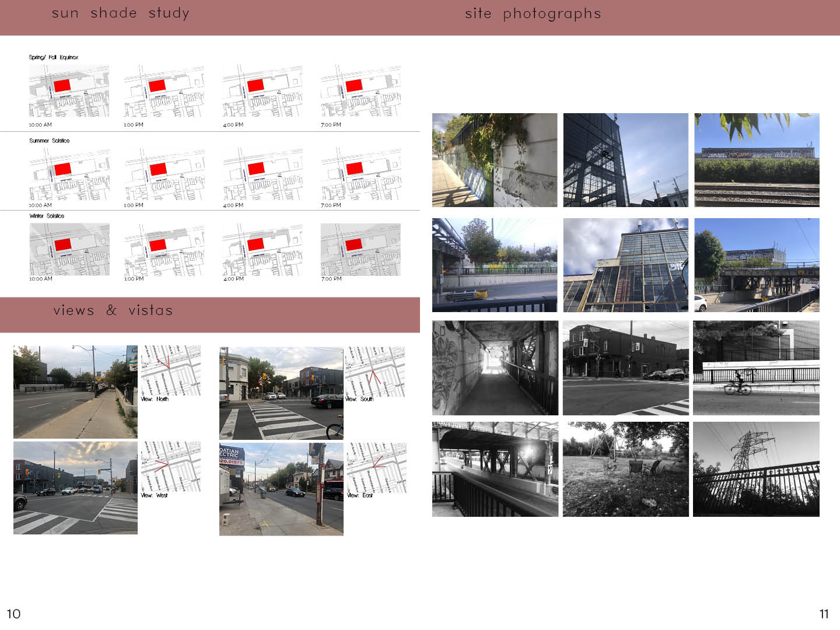Open the View: North street photo
Viewport: 840px width, 630px height.
pos(75,391)
